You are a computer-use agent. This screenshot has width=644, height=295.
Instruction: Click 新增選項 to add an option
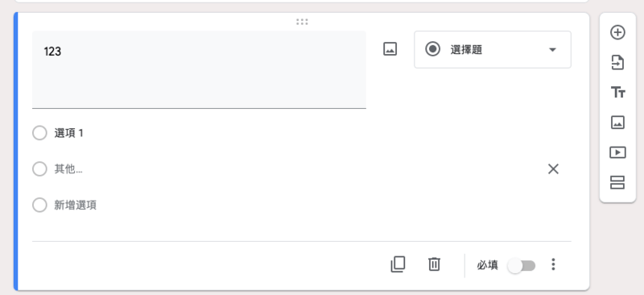(75, 205)
